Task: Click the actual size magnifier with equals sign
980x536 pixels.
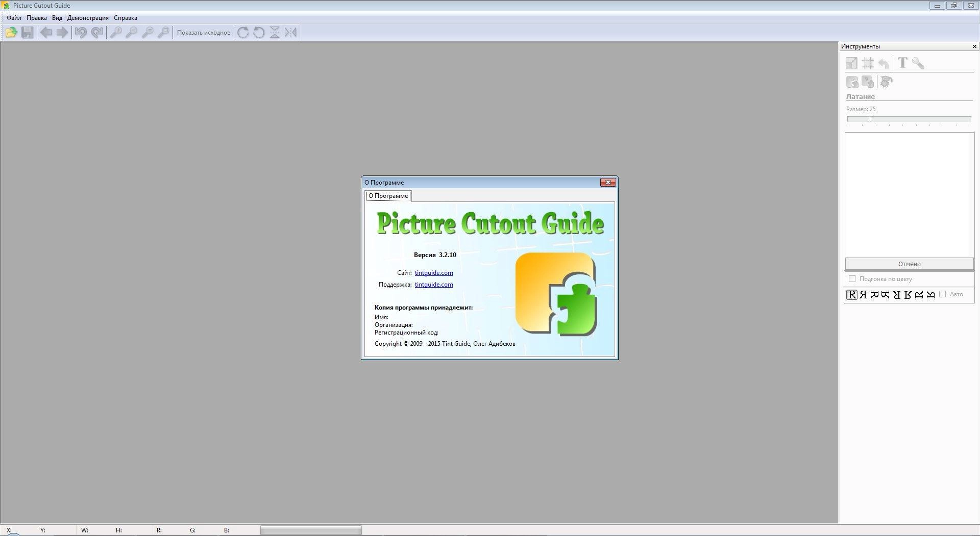Action: (x=148, y=33)
